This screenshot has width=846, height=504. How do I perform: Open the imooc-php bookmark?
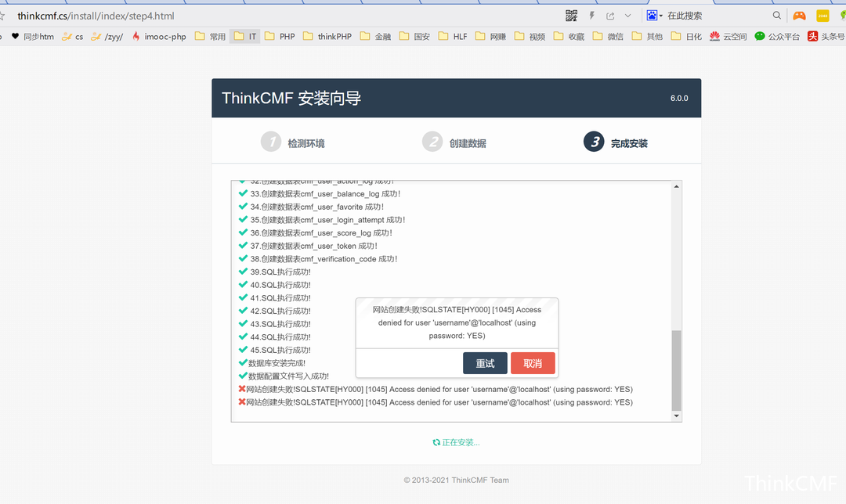(159, 36)
